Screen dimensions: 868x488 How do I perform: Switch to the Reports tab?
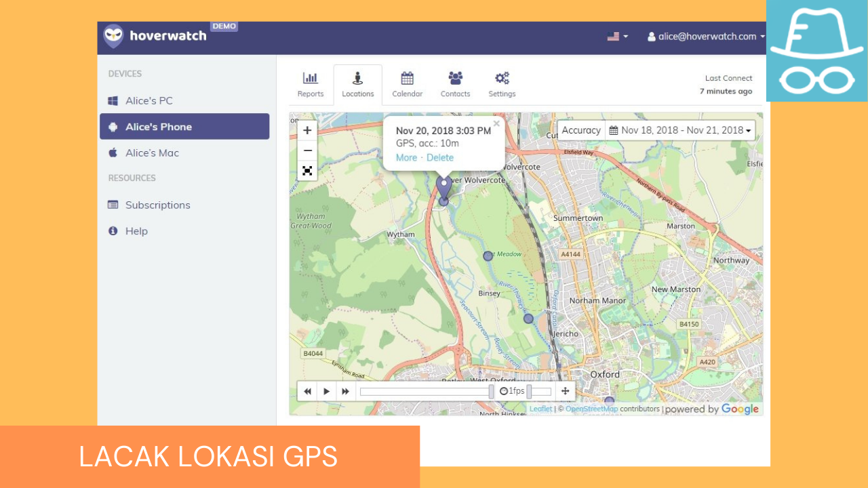(311, 85)
